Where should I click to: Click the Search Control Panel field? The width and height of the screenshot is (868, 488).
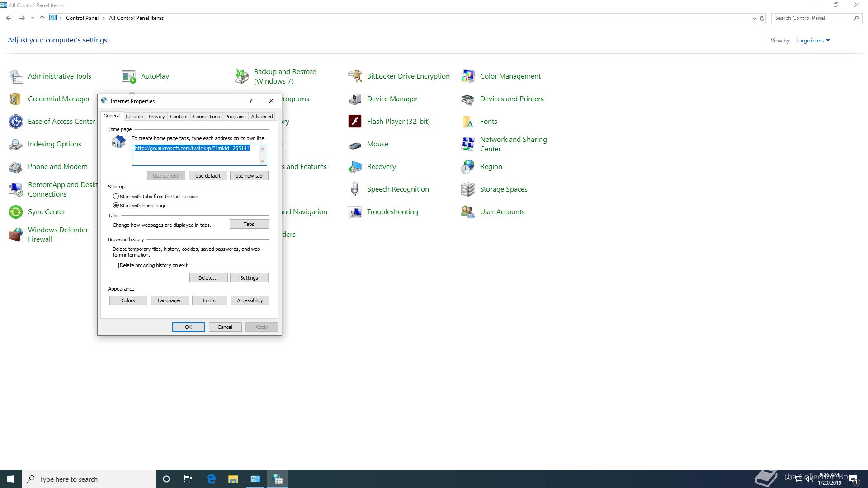click(x=812, y=18)
